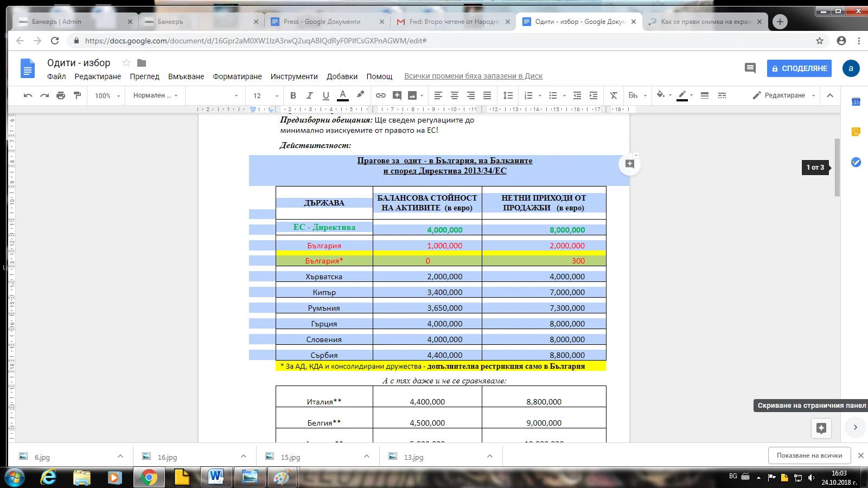
Task: Align text to the left
Action: click(x=438, y=95)
